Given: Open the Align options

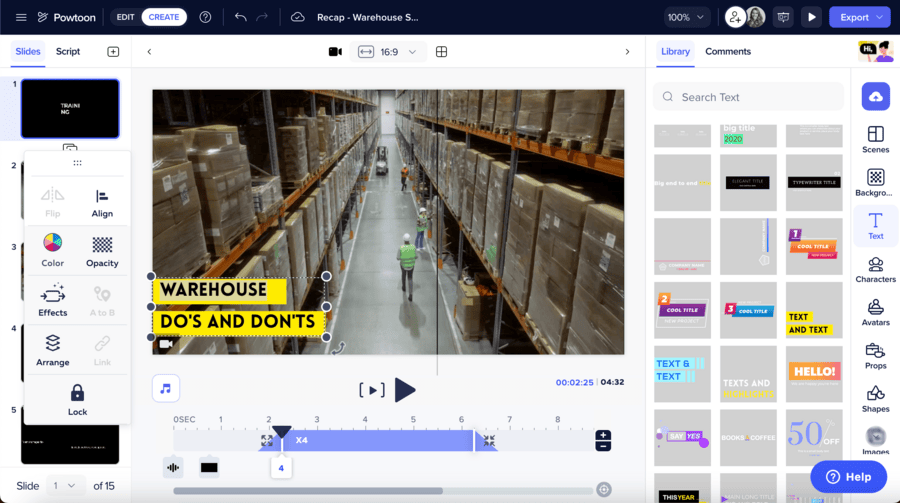Looking at the screenshot, I should (102, 203).
